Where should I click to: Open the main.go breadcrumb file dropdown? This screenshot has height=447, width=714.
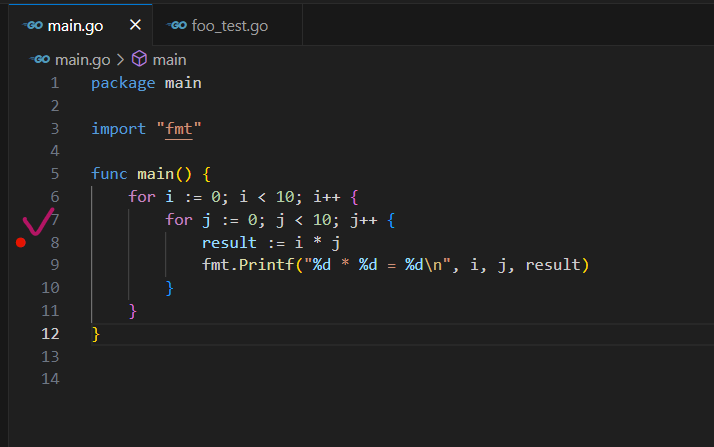pos(83,60)
